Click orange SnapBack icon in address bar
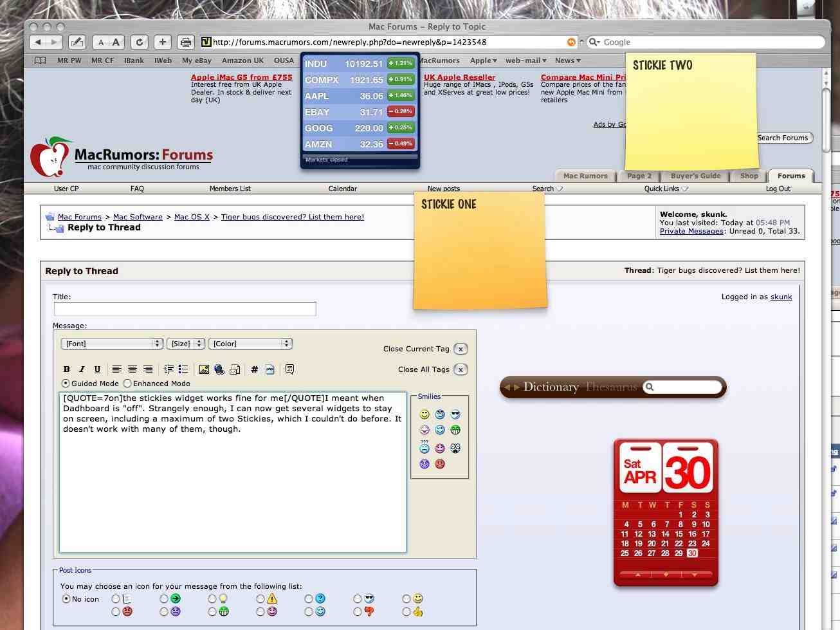Viewport: 840px width, 630px height. coord(571,42)
